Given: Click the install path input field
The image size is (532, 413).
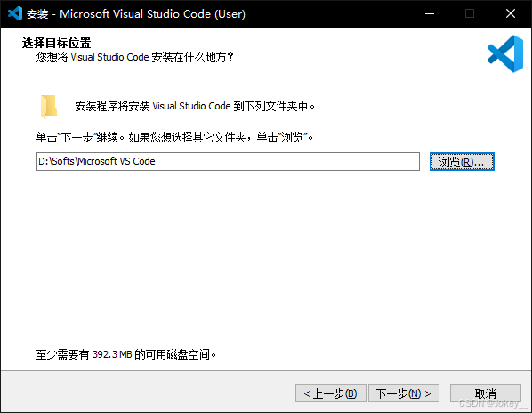Looking at the screenshot, I should 228,161.
